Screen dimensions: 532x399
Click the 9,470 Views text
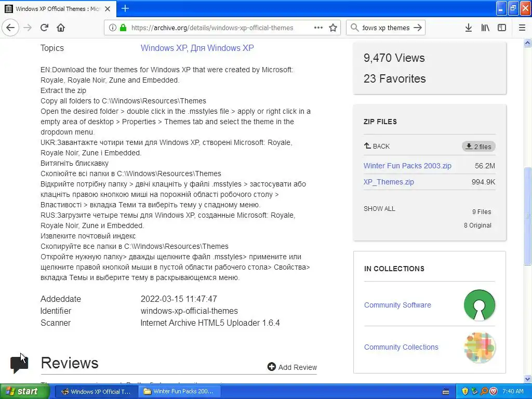click(394, 58)
